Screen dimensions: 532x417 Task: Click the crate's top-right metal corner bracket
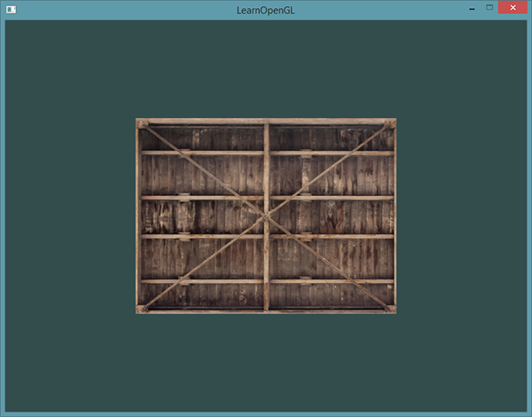click(x=391, y=124)
